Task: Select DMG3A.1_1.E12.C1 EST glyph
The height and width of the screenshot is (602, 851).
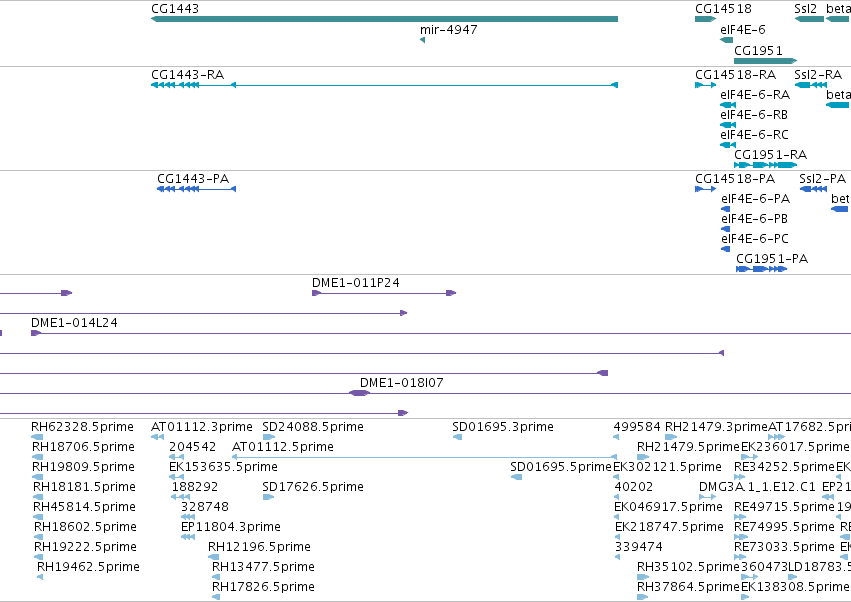Action: coord(708,497)
